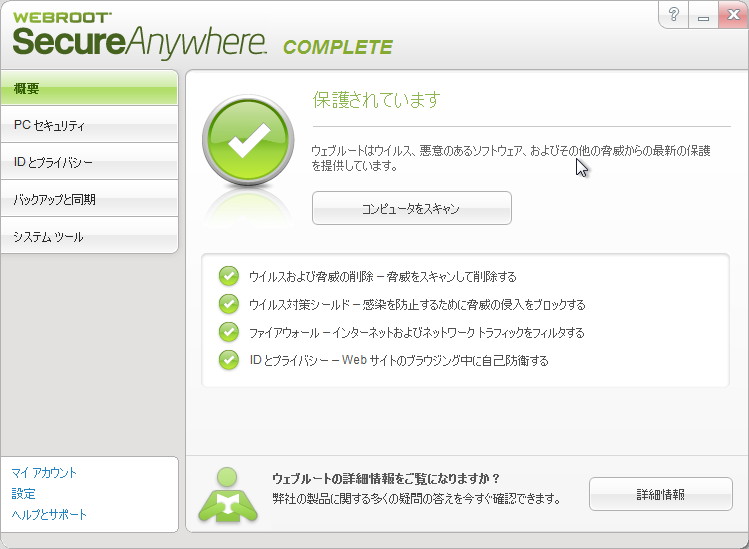
Task: Click text ウェブルートの詳細情報をご覧になりますか？
Action: pos(386,478)
